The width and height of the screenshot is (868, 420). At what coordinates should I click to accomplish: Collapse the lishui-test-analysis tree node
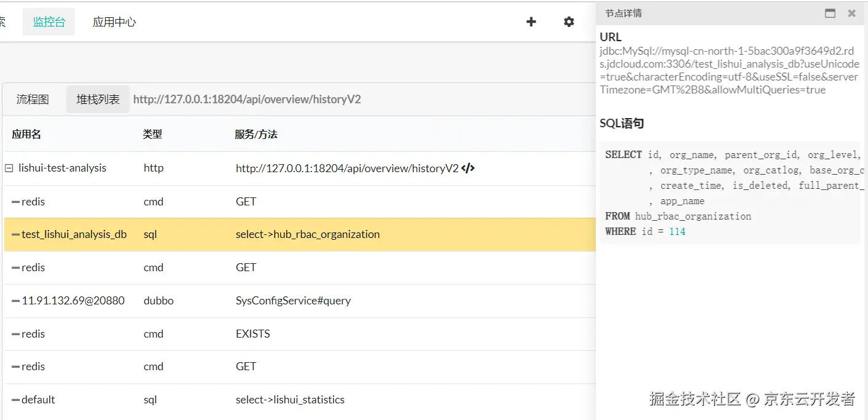pyautogui.click(x=9, y=168)
